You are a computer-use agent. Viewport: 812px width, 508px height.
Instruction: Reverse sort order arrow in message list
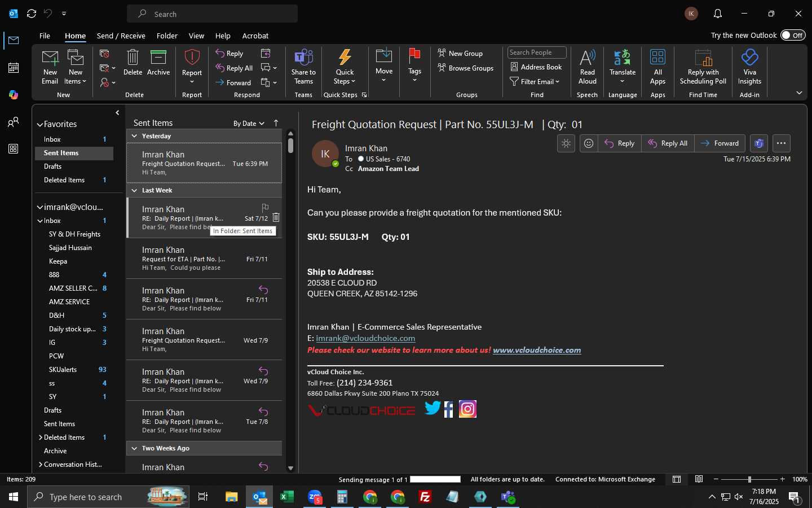(276, 123)
